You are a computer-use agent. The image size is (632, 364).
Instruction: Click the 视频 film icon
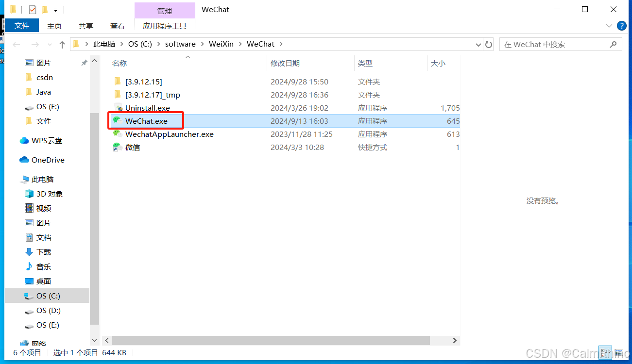[29, 208]
